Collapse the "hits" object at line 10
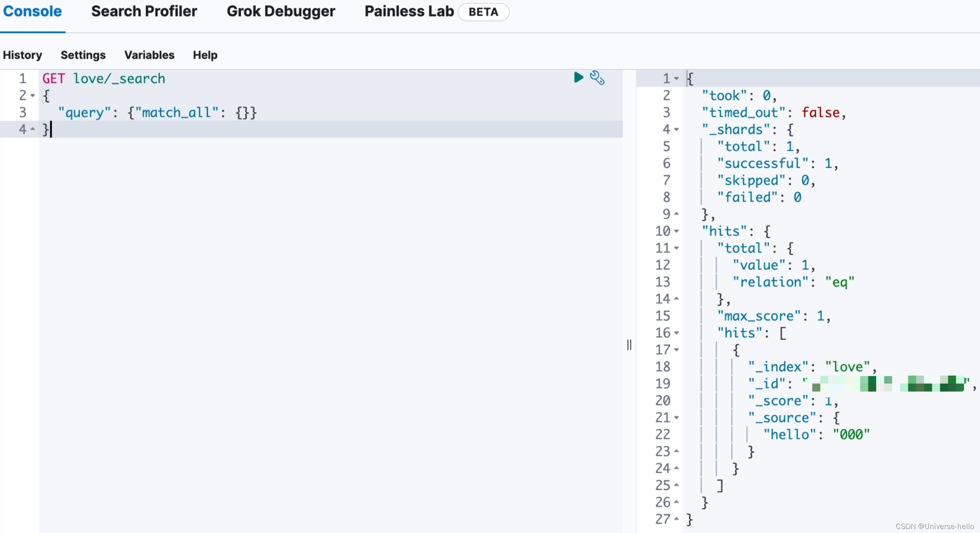The image size is (980, 533). point(676,231)
